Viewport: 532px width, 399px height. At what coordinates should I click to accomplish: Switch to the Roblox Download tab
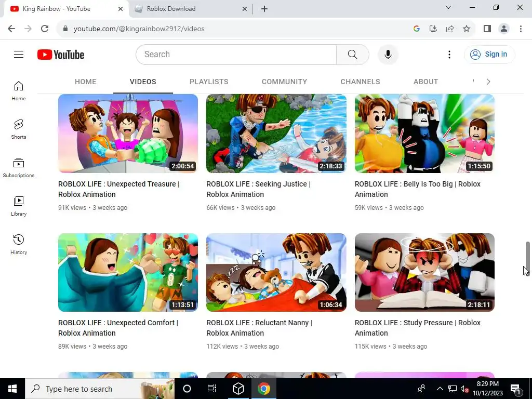pyautogui.click(x=191, y=9)
